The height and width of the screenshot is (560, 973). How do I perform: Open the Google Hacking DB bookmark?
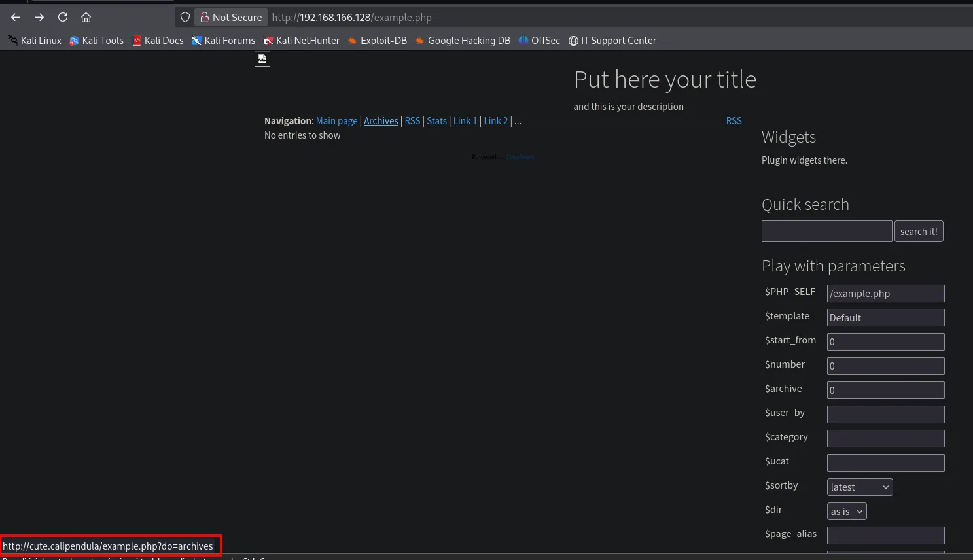pos(463,41)
